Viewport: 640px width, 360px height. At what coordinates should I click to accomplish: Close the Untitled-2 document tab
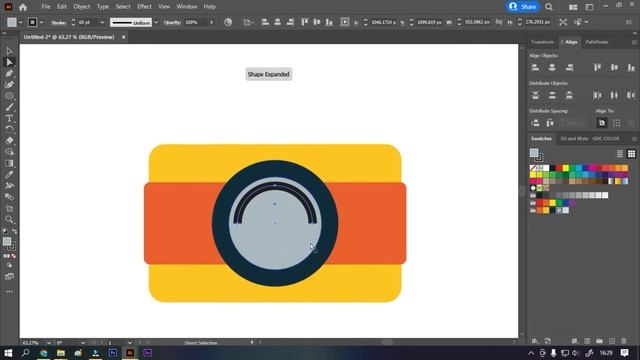tap(123, 37)
